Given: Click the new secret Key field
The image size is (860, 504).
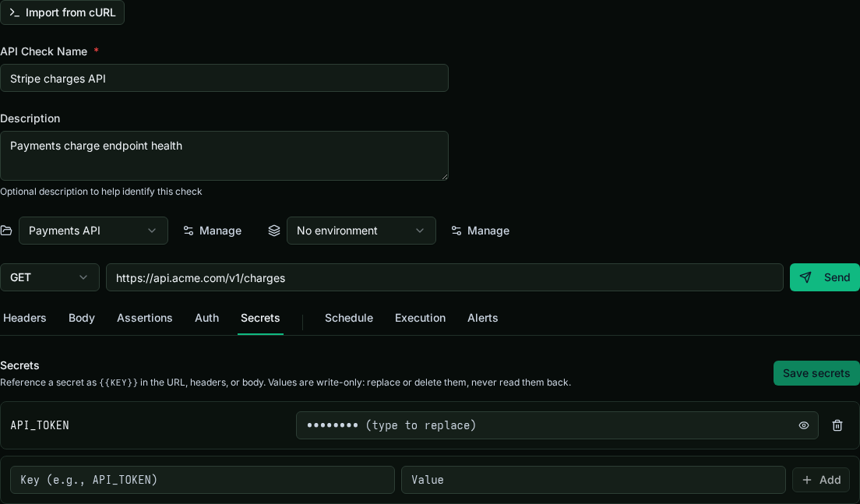Looking at the screenshot, I should (x=203, y=480).
